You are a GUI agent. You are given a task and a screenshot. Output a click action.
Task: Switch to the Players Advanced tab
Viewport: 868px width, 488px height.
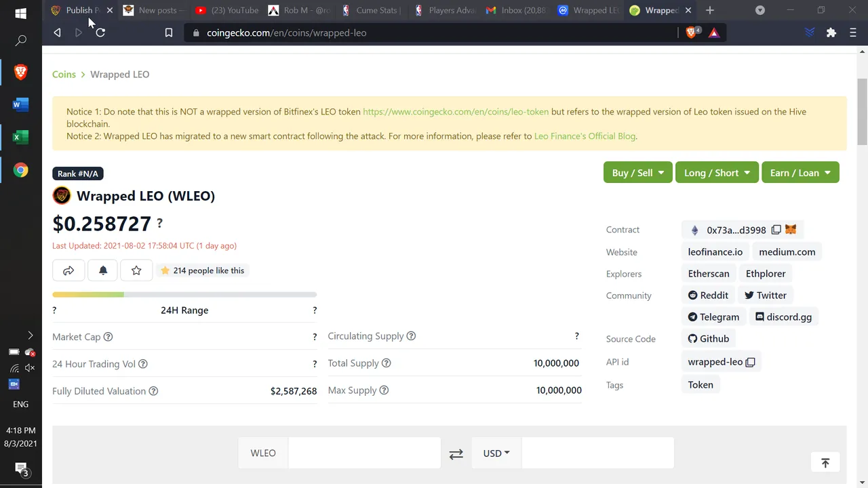(x=445, y=10)
